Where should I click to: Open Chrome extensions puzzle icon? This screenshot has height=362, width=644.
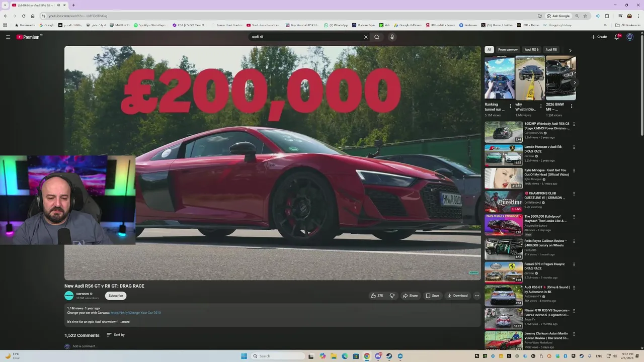[x=607, y=16]
